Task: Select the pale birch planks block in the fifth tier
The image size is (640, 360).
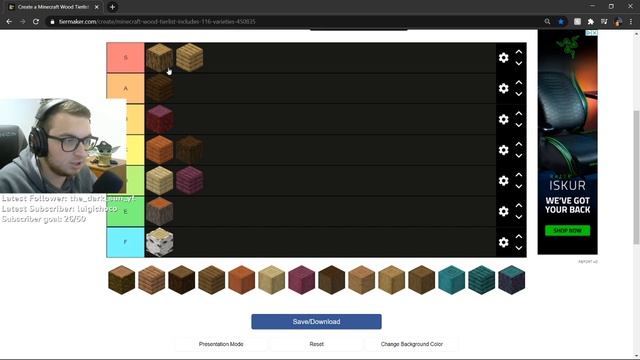Action: [x=160, y=180]
